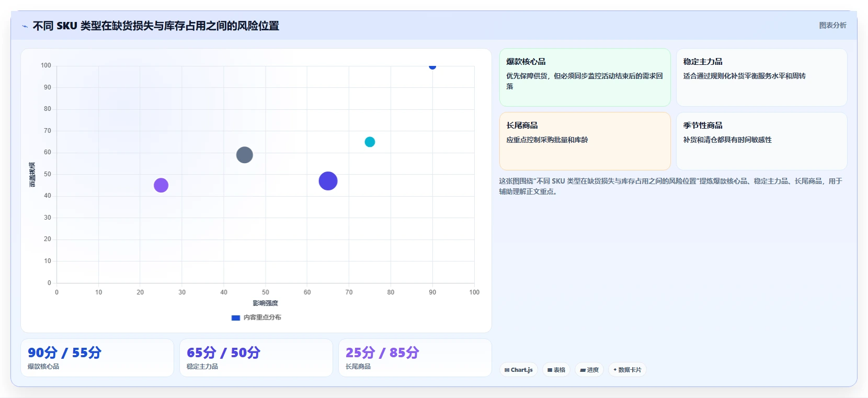Click the 90分 / 55分 stat card
The image size is (868, 398).
point(97,358)
